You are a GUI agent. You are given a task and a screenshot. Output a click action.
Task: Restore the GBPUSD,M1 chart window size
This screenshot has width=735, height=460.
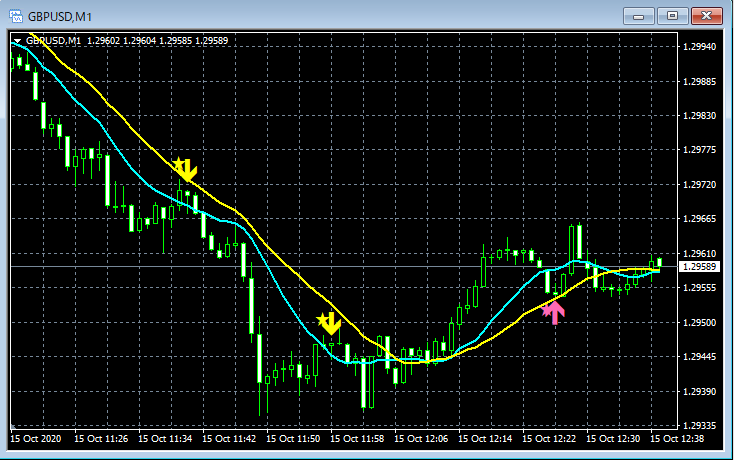(672, 16)
